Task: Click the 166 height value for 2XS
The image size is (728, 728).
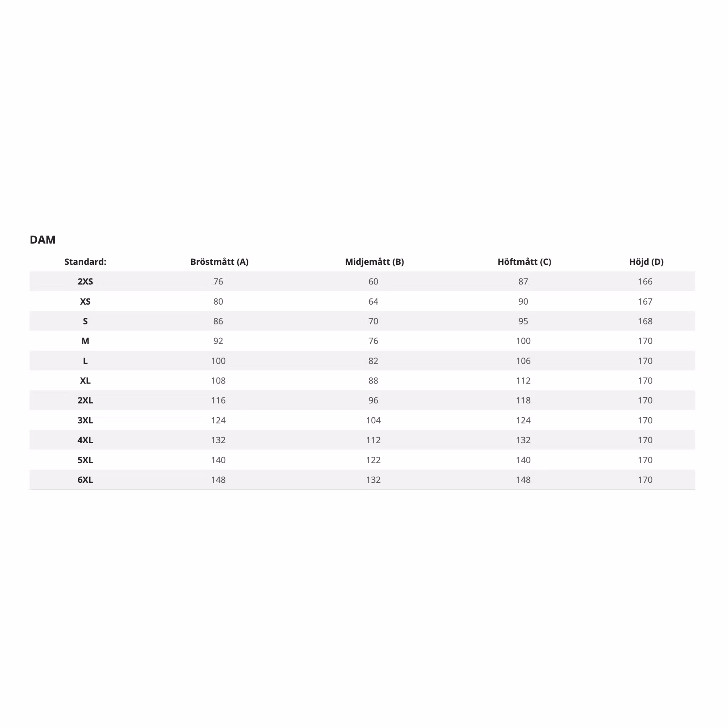Action: 645,282
